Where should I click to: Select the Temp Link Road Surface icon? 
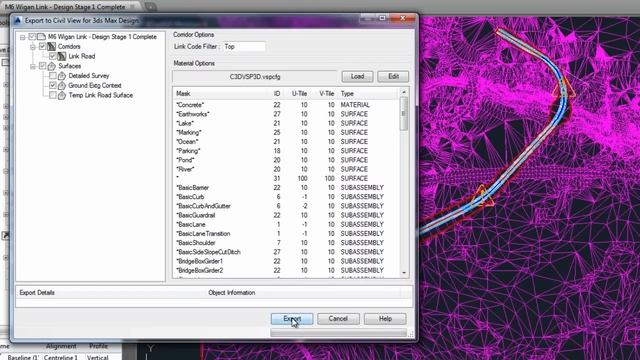[62, 96]
